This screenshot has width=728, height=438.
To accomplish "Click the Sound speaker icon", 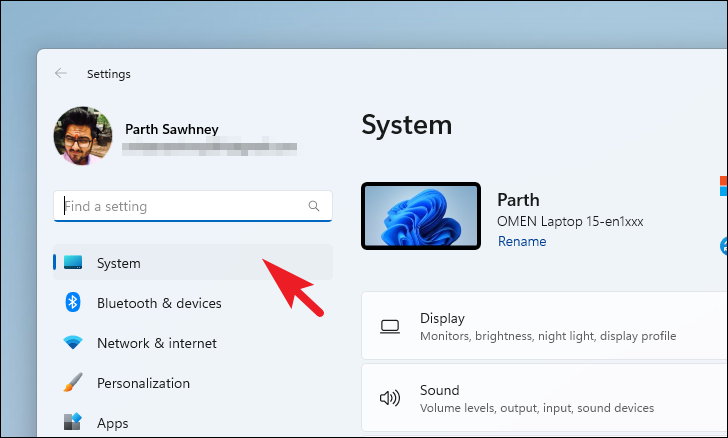I will pyautogui.click(x=390, y=398).
